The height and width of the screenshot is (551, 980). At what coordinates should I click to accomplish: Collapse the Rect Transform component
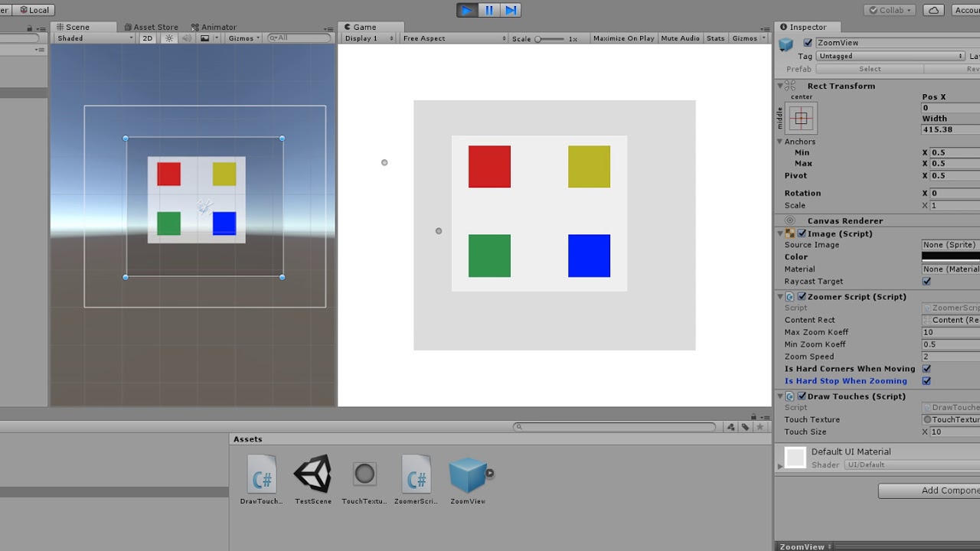pyautogui.click(x=782, y=85)
